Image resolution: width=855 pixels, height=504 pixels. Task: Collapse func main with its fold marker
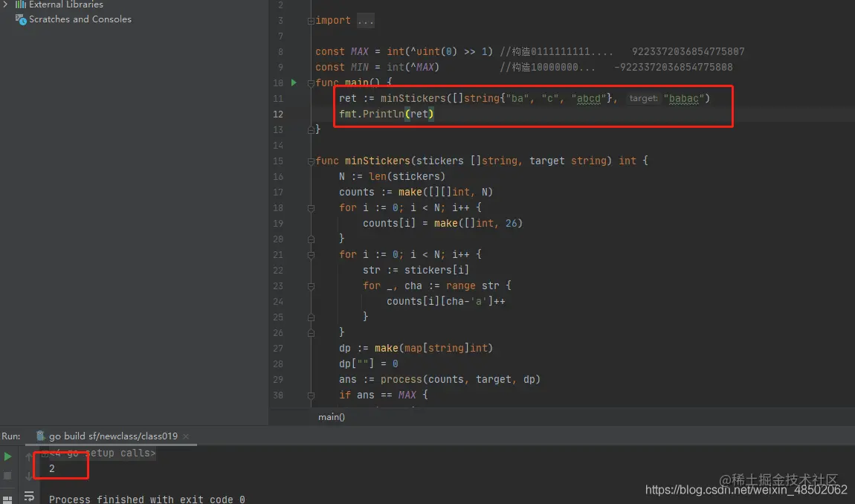[x=311, y=83]
